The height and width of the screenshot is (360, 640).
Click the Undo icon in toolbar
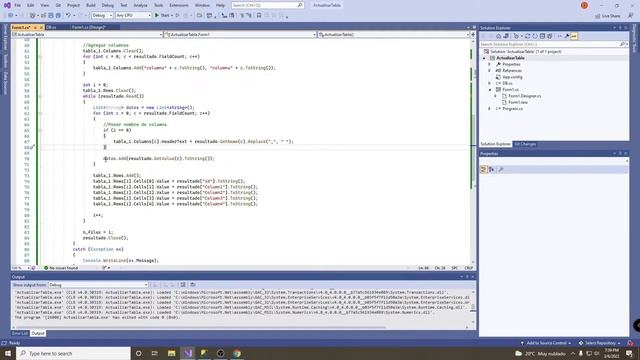coord(68,16)
